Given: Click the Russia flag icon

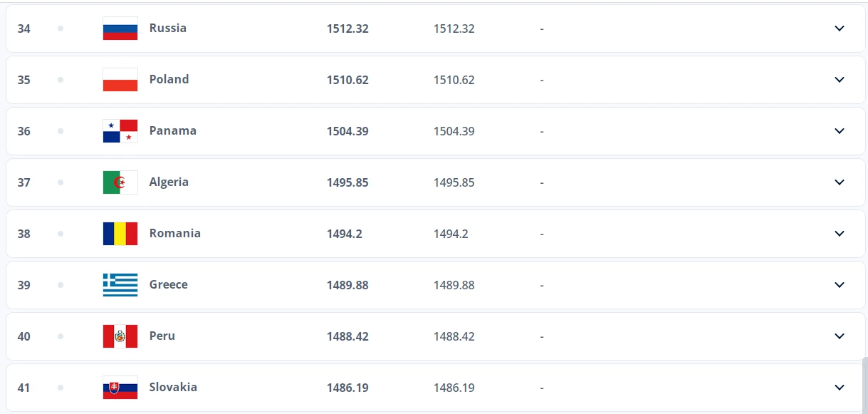Looking at the screenshot, I should click(x=120, y=29).
